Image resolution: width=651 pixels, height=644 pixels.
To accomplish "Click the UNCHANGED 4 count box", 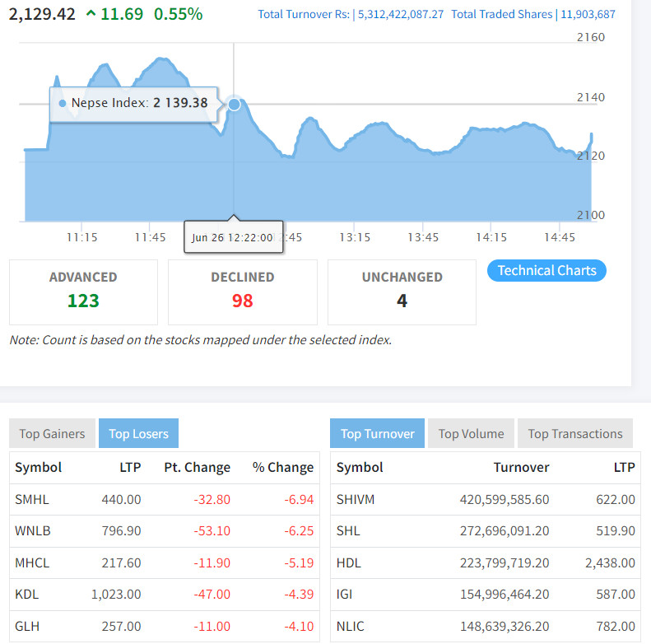I will point(402,292).
